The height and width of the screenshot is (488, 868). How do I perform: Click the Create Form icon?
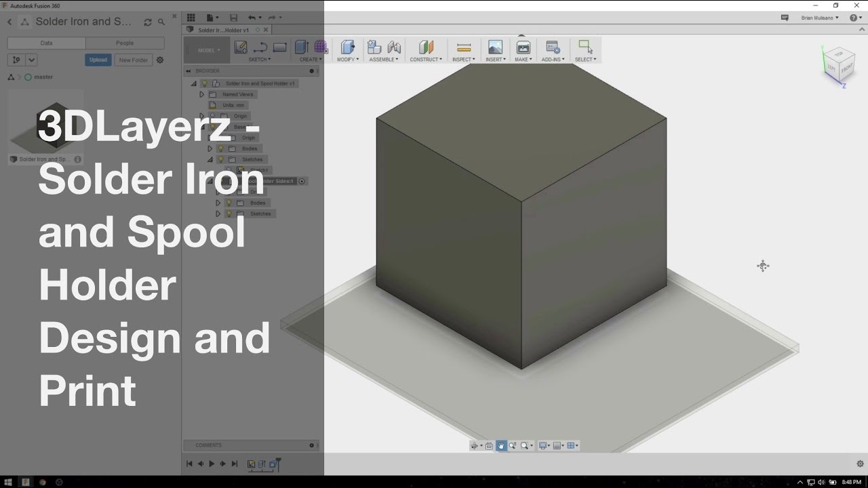321,47
